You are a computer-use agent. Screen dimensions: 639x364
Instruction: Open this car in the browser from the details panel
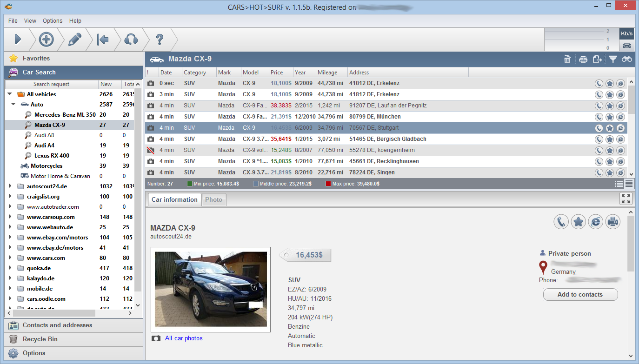tap(596, 222)
